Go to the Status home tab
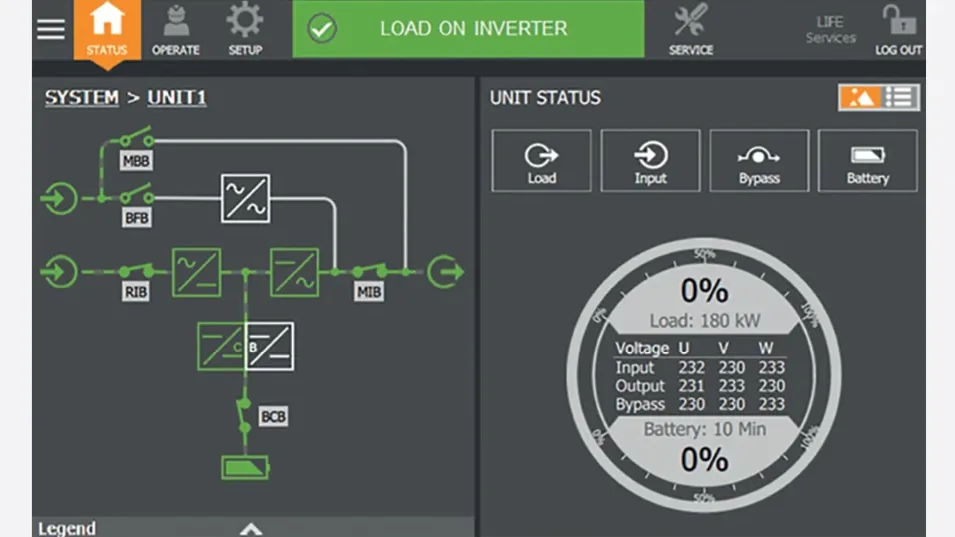 point(107,29)
